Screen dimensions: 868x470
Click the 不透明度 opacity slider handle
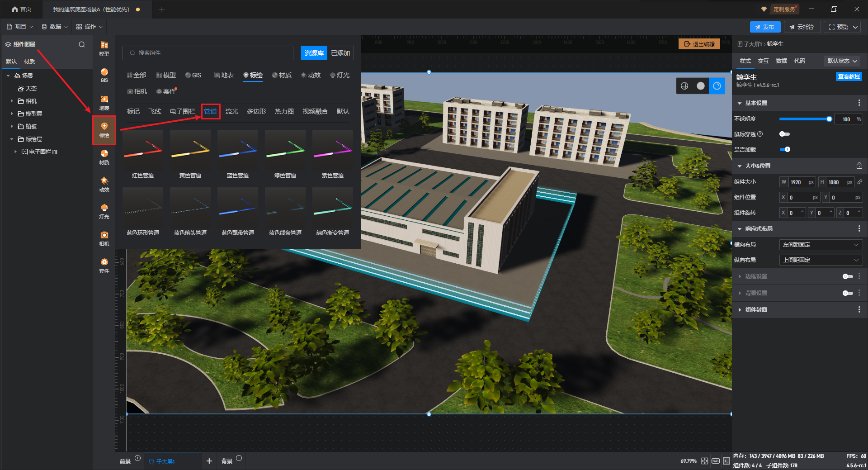[x=829, y=119]
